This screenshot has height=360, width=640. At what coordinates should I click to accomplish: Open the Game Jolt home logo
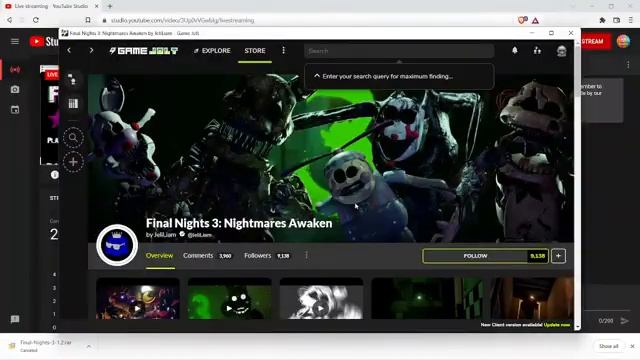click(x=144, y=51)
